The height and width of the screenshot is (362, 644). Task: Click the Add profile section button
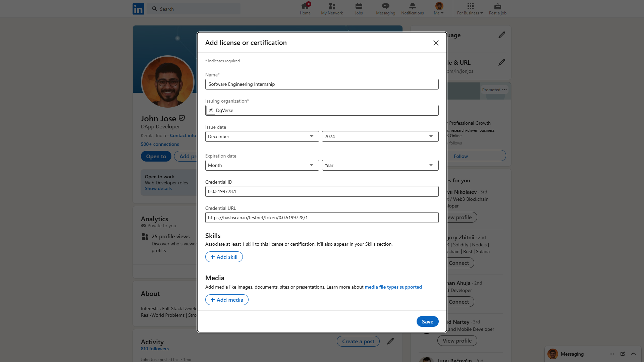pos(185,156)
